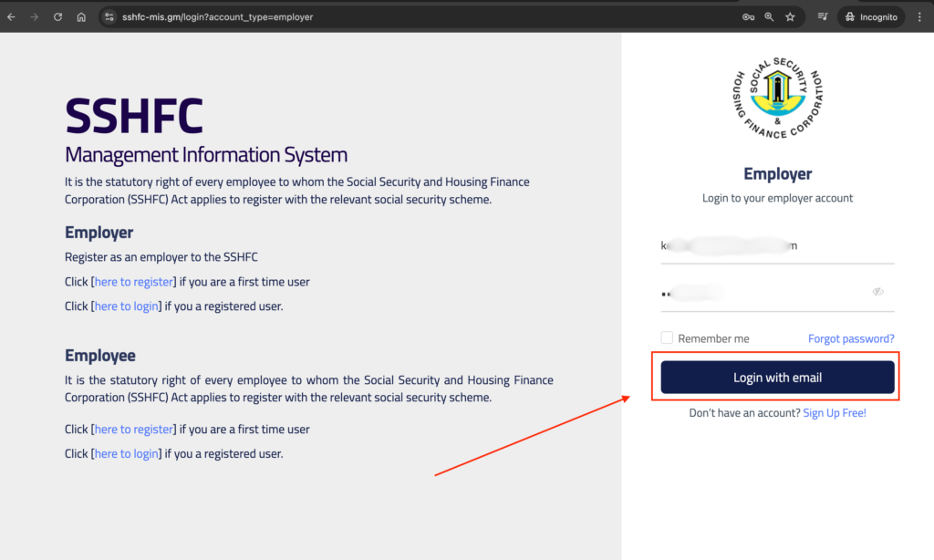Show password using the eye icon
Image resolution: width=934 pixels, height=560 pixels.
[877, 292]
